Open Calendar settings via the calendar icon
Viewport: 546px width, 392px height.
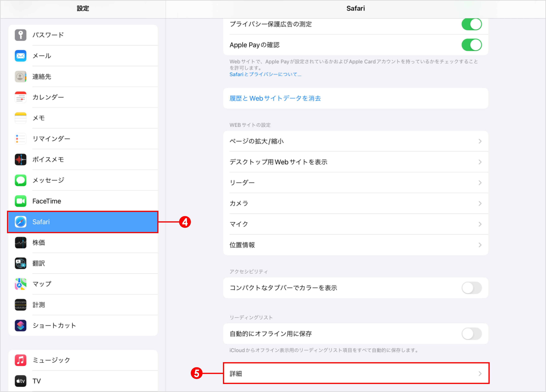point(21,97)
